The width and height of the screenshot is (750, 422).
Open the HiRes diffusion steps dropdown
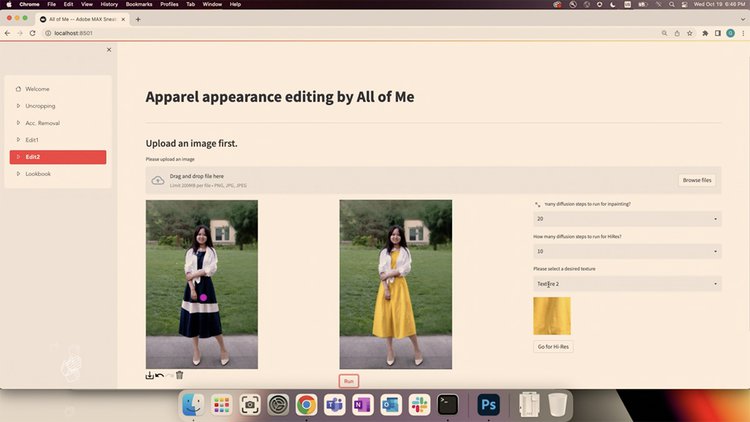(x=627, y=251)
